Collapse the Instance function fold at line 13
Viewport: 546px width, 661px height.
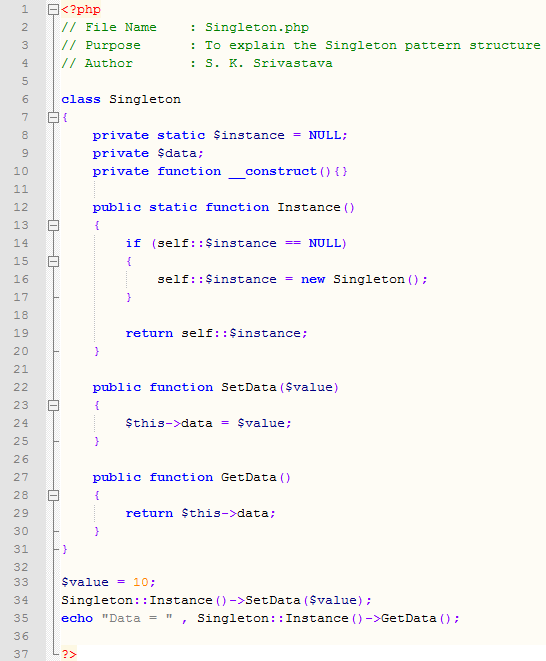(x=53, y=226)
